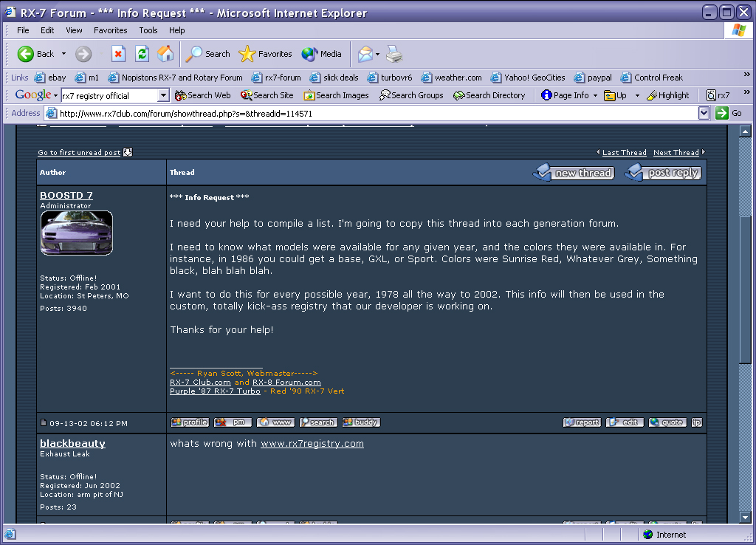Open the Tools menu
The image size is (756, 545).
point(148,30)
